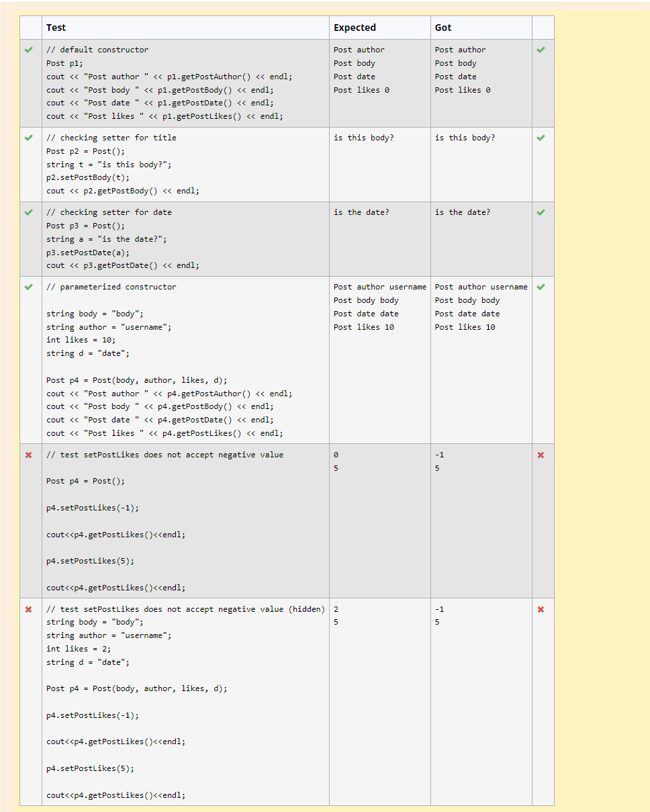Click the expected values 0 and 5 cell
650x812 pixels.
pyautogui.click(x=336, y=461)
